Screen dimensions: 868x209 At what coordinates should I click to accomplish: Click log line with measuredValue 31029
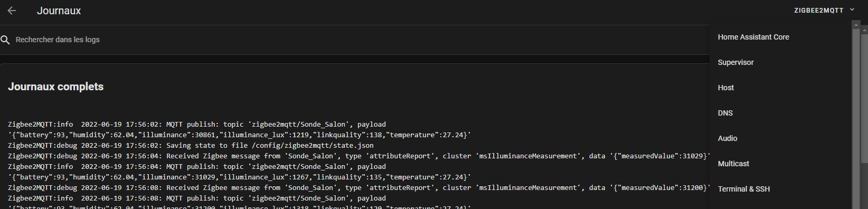[359, 156]
